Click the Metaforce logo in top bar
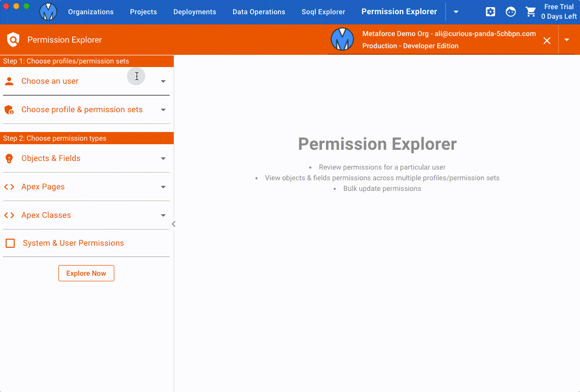 point(48,12)
